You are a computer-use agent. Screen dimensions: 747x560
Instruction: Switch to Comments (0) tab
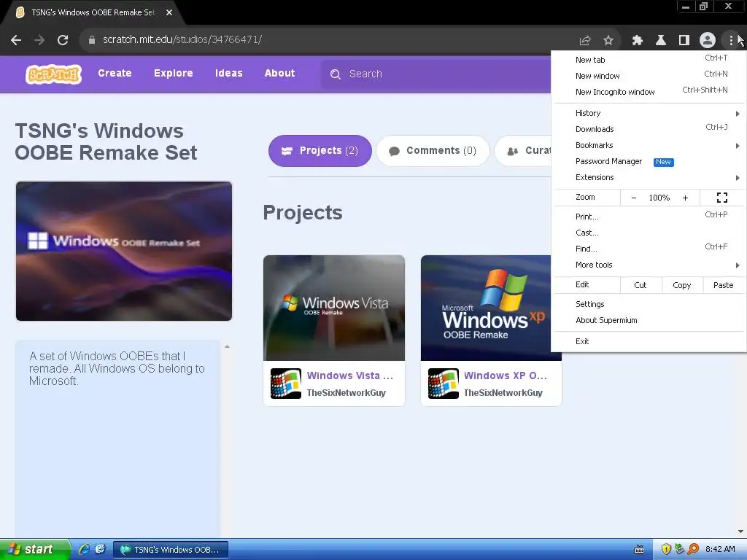(x=433, y=151)
